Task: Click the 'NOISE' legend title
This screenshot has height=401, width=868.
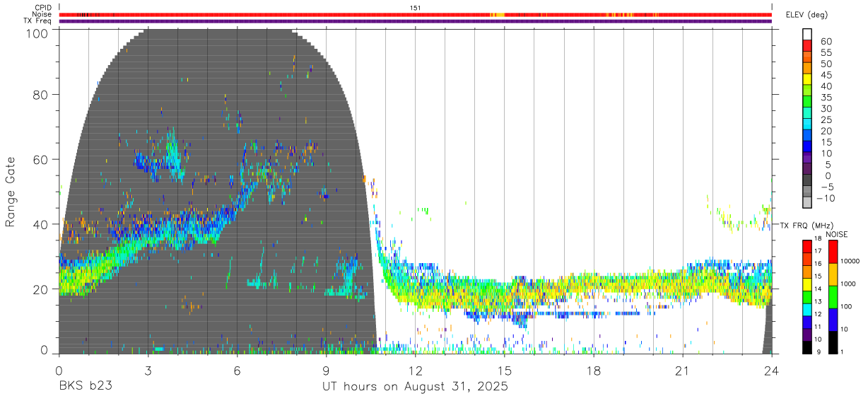Action: point(836,234)
